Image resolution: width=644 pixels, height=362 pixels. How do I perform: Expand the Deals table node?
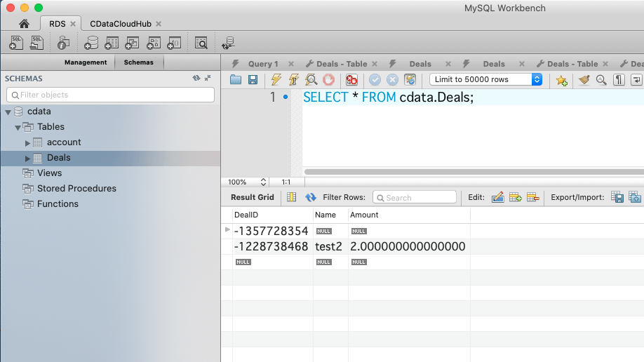tap(27, 158)
